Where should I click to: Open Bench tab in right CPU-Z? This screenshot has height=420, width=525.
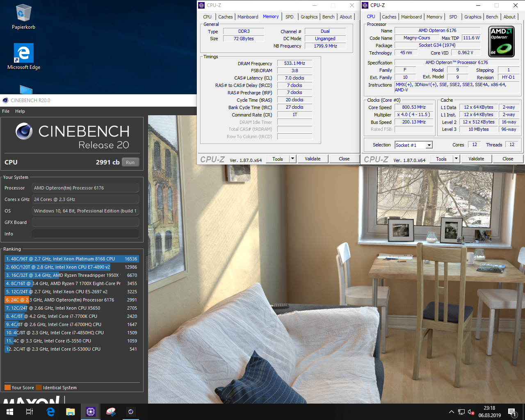[x=492, y=17]
